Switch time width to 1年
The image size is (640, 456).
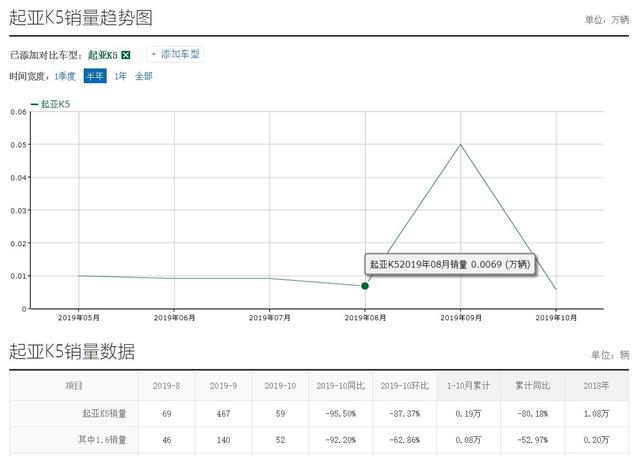120,76
